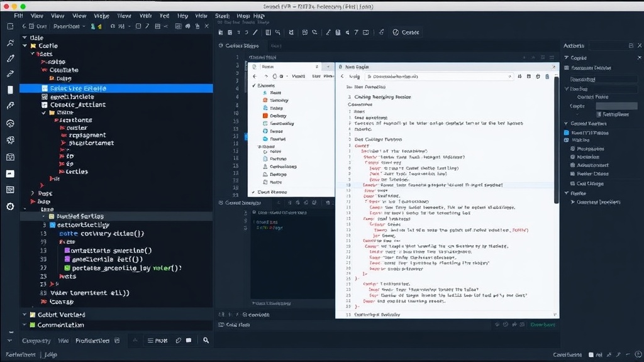This screenshot has width=644, height=362.
Task: Collapse the first section triangle under Actions panel title
Action: (x=567, y=58)
